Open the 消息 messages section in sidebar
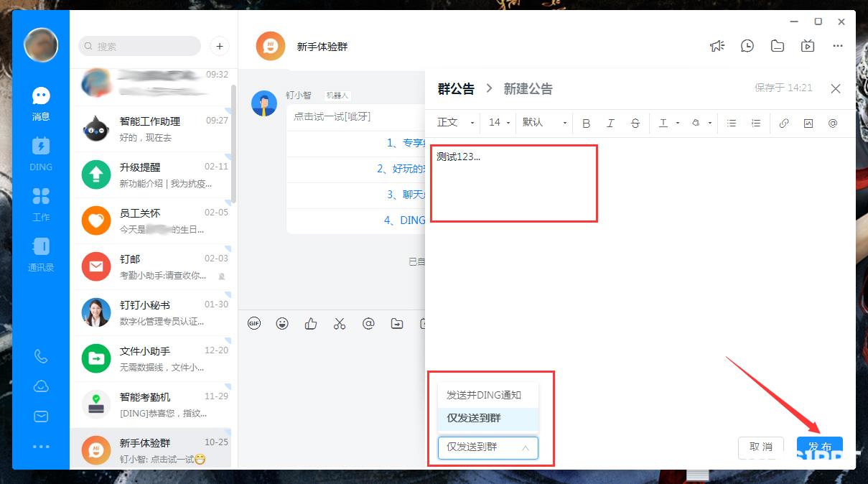 point(41,103)
